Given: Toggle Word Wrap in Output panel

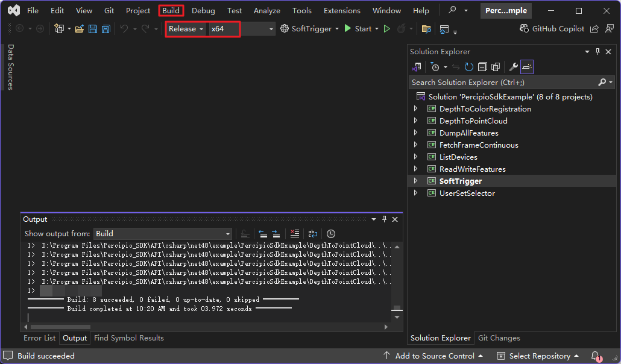Looking at the screenshot, I should pos(312,234).
